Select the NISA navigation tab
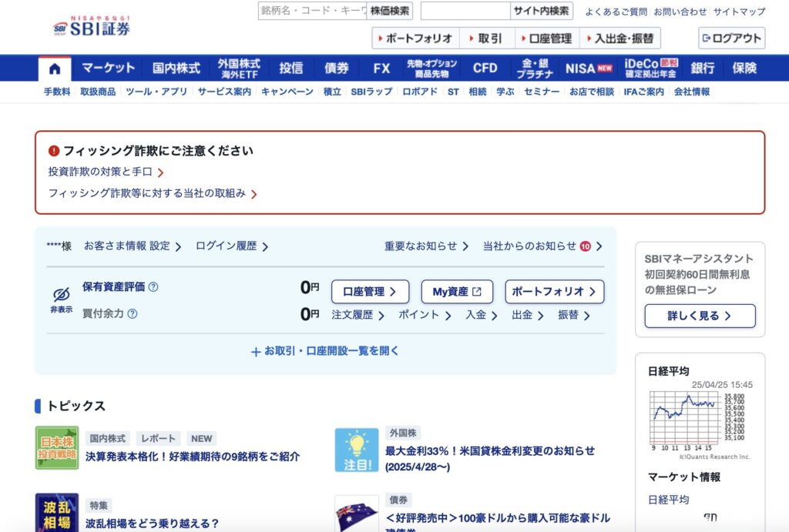 [588, 69]
